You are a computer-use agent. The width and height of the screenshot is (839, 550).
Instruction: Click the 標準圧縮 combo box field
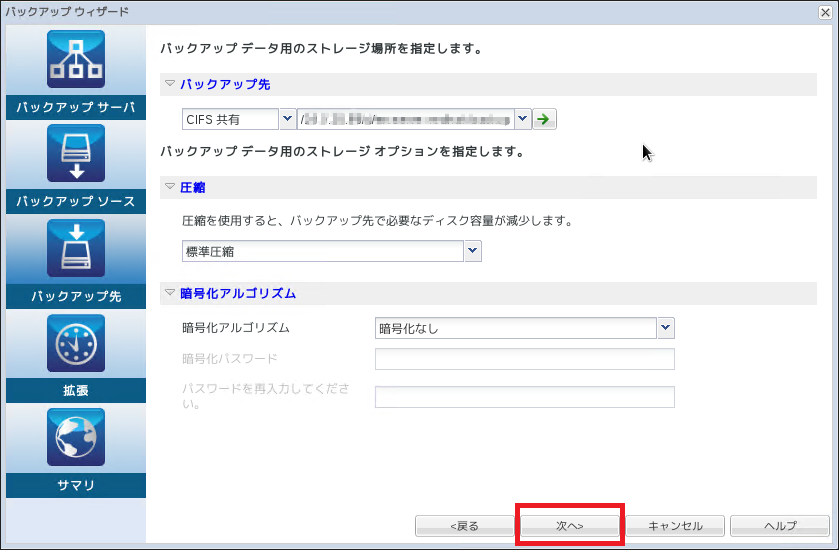coord(323,251)
